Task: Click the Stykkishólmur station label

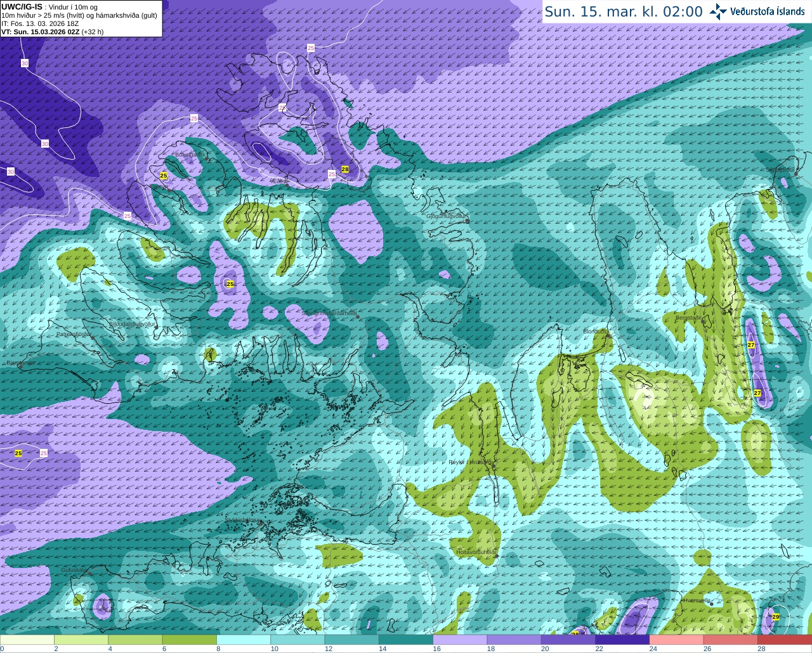Action: pos(243,520)
